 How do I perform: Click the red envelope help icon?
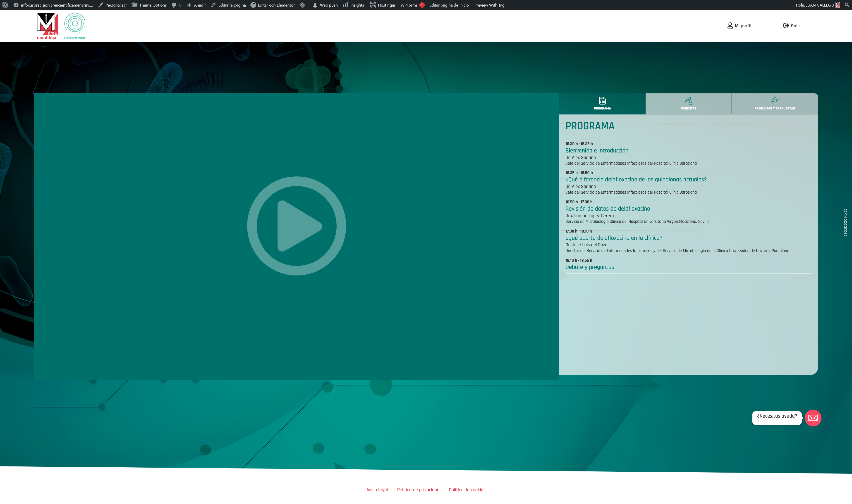813,418
